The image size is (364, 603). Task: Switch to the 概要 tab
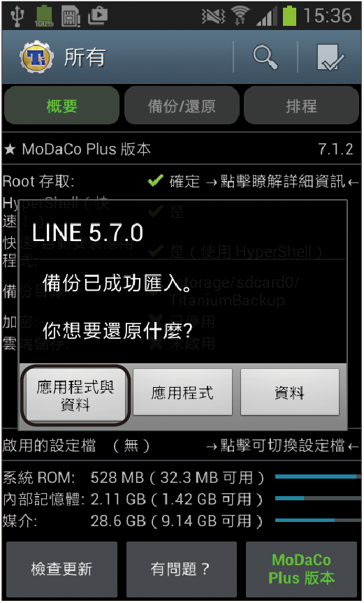click(x=61, y=106)
